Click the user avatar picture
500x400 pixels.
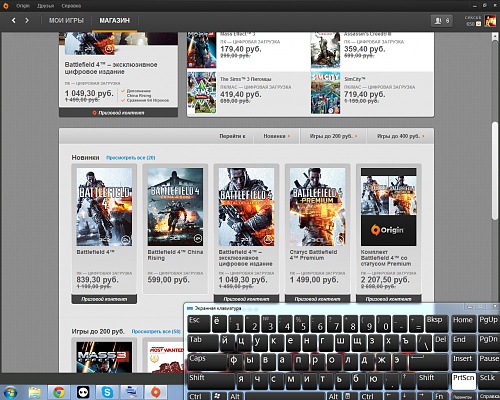tap(491, 21)
